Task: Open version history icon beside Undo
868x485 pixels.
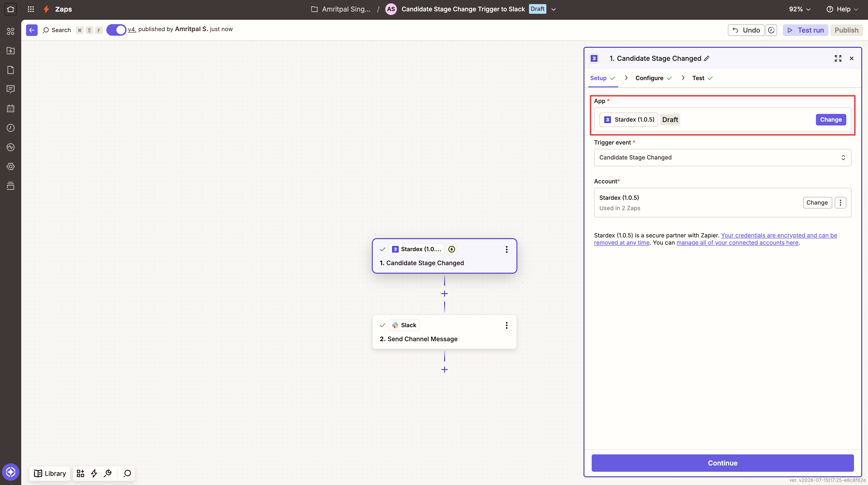Action: point(771,30)
